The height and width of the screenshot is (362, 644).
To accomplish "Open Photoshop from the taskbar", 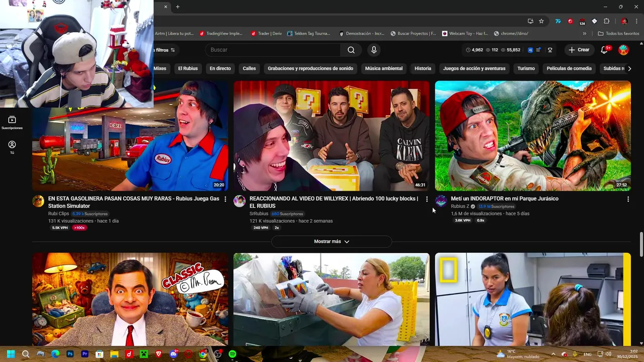I will click(x=70, y=354).
